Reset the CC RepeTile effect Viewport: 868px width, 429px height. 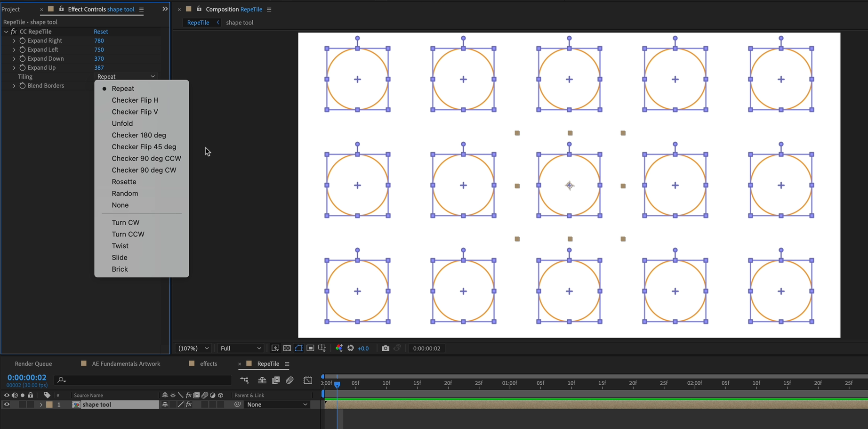click(x=101, y=31)
